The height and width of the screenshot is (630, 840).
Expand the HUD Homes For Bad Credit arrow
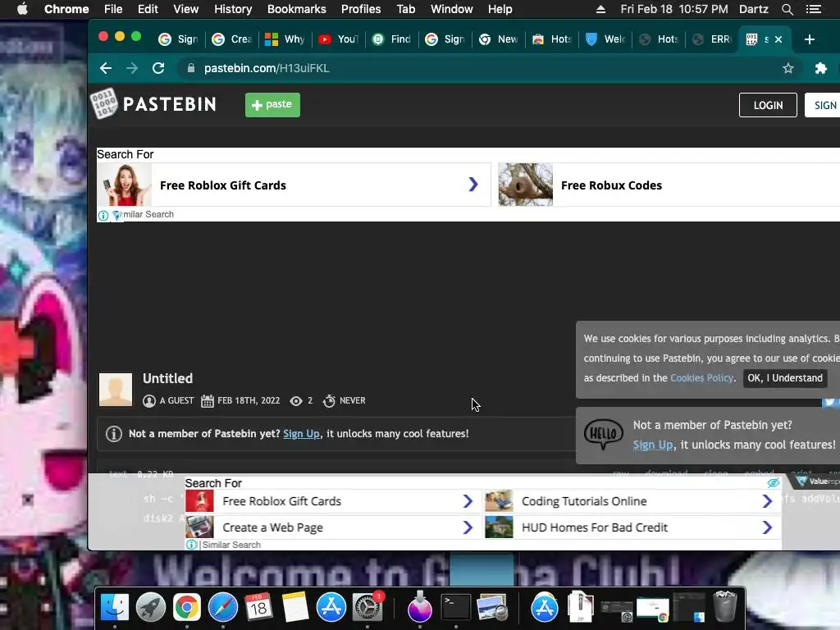[x=767, y=527]
